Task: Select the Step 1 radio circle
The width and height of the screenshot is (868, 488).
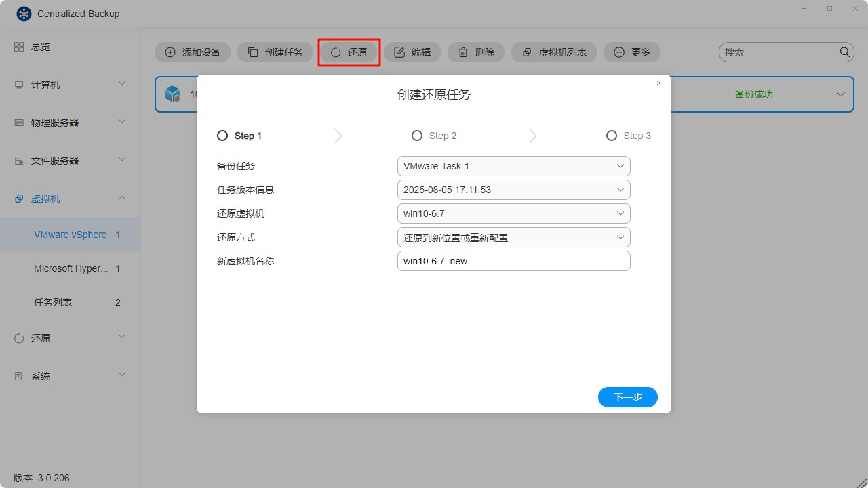Action: tap(222, 135)
